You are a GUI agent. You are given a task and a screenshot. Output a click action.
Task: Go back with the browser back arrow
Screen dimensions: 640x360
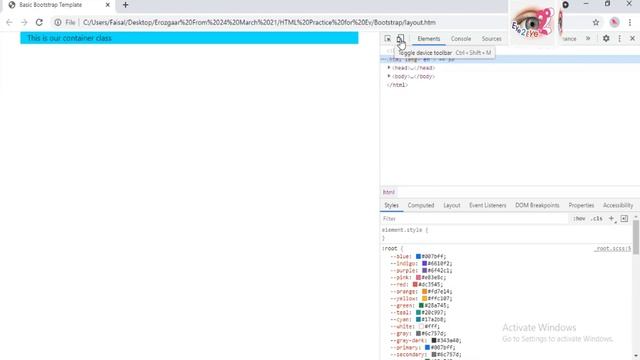click(9, 22)
